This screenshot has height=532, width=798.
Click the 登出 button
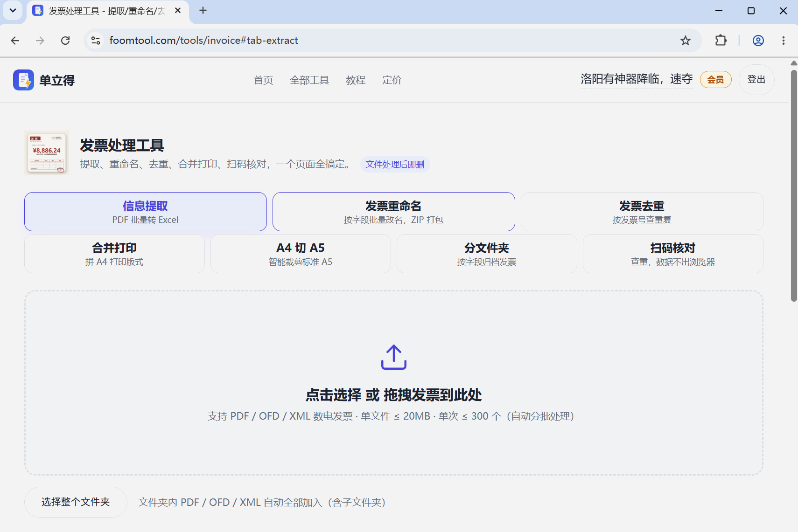pyautogui.click(x=756, y=80)
